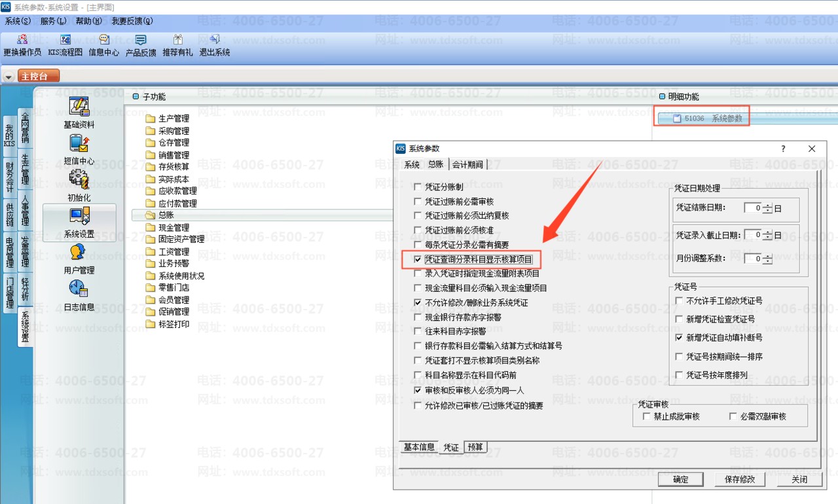Image resolution: width=838 pixels, height=504 pixels.
Task: Tick the 凭证过账前必需审核 checkbox
Action: tap(418, 202)
